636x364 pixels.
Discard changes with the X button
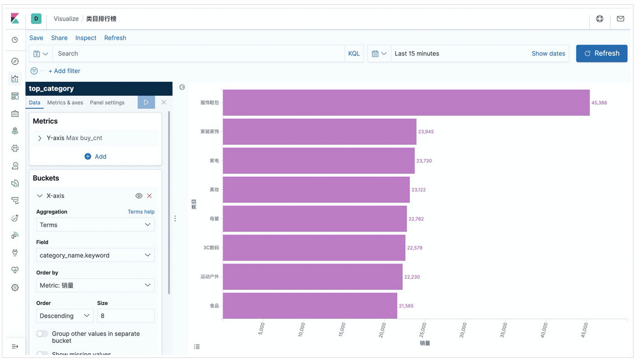click(x=164, y=102)
